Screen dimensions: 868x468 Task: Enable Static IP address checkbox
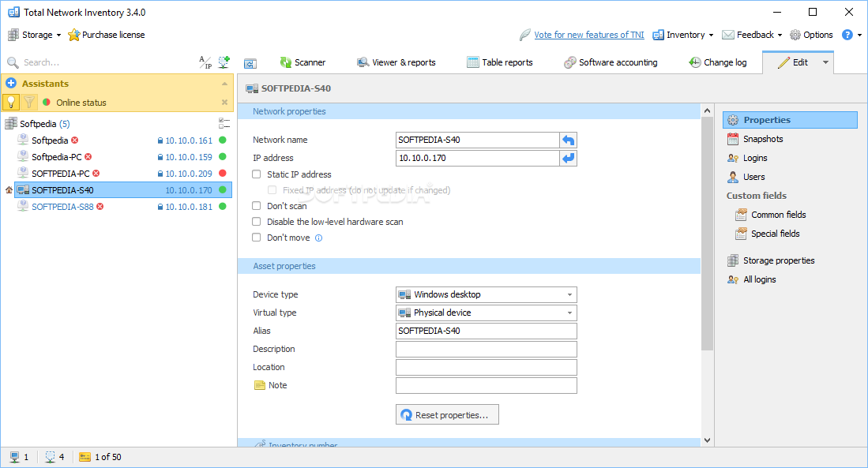[257, 174]
